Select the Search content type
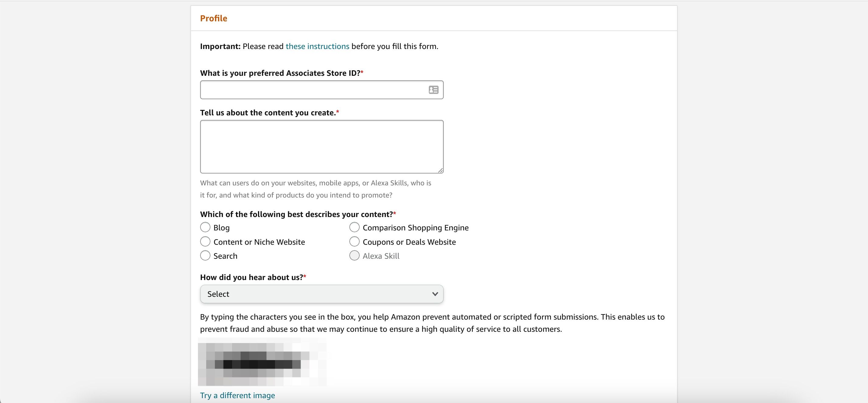Viewport: 868px width, 403px height. point(205,256)
